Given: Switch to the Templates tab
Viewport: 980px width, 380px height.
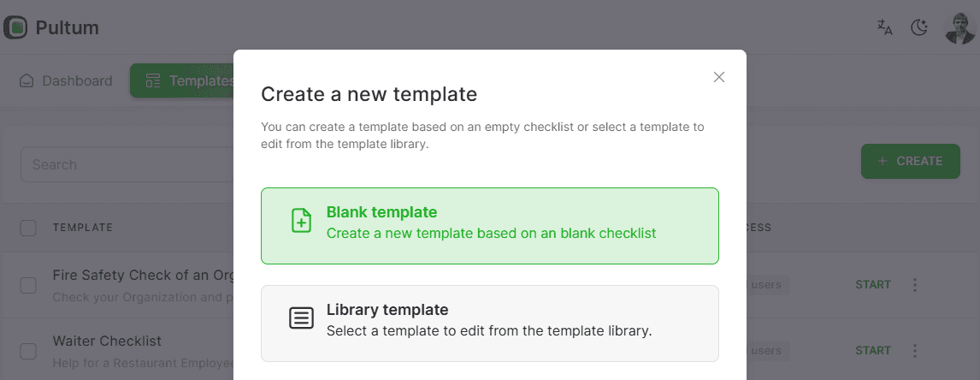Looking at the screenshot, I should coord(182,80).
